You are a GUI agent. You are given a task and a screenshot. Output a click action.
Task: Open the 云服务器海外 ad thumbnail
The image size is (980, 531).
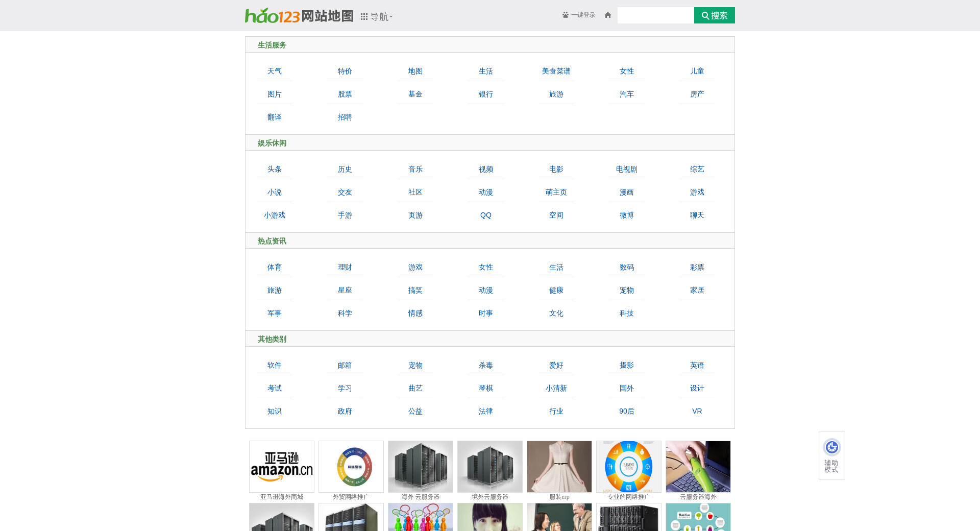coord(698,467)
